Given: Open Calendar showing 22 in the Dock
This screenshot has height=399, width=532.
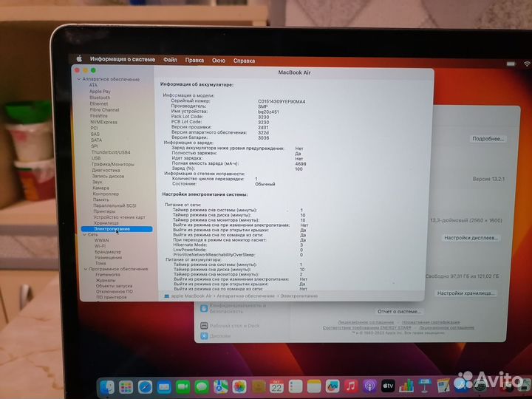Looking at the screenshot, I should pos(277,386).
